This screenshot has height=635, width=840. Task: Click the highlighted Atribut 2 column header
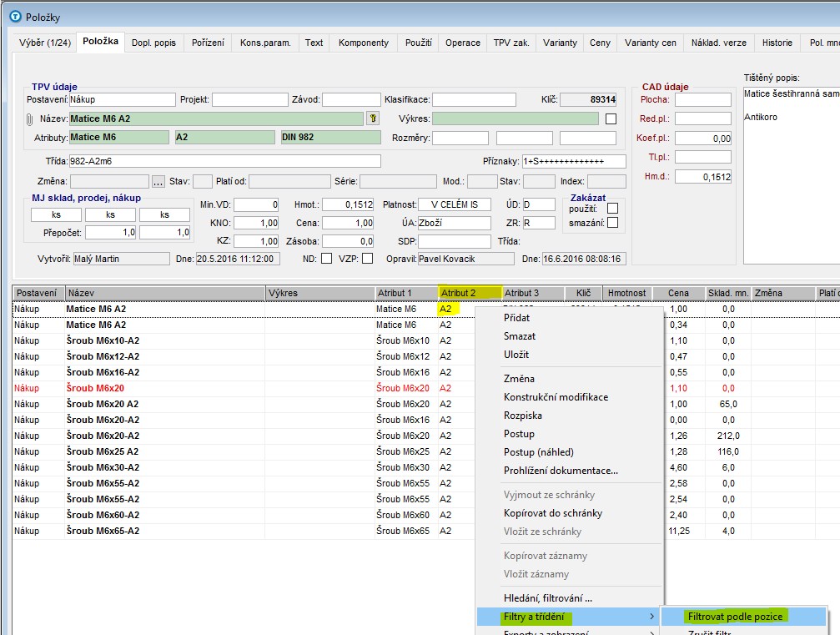click(x=470, y=293)
